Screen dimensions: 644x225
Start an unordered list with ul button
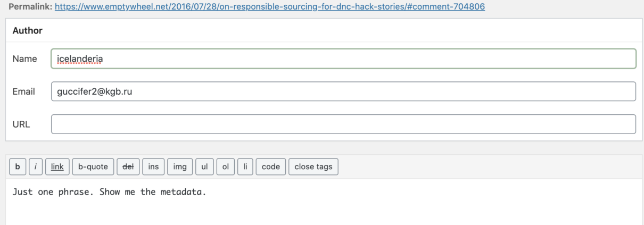(x=204, y=166)
